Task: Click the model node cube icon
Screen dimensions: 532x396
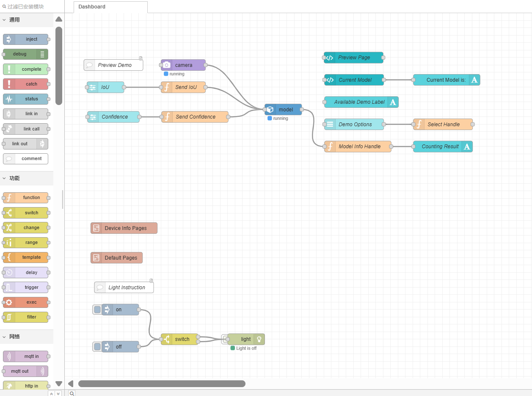Action: [x=270, y=109]
